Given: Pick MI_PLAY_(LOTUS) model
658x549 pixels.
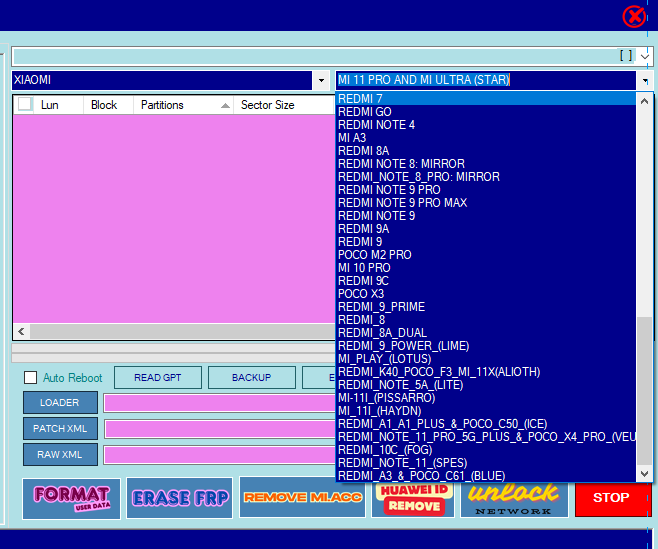Looking at the screenshot, I should coord(486,359).
